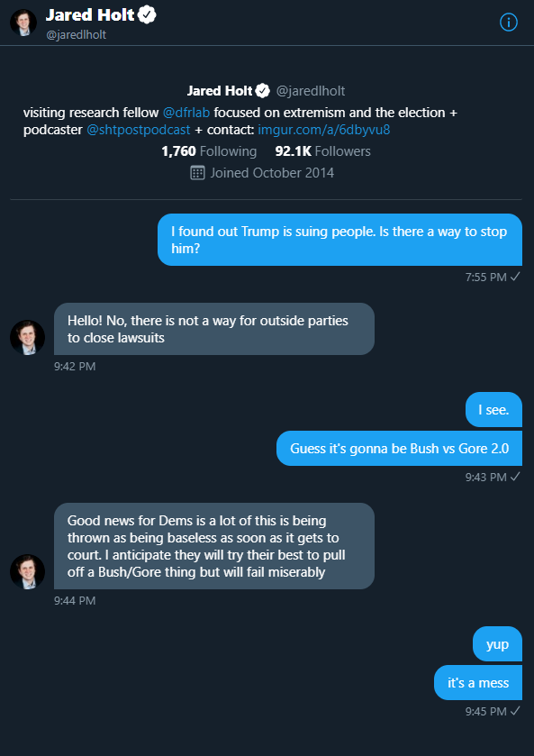Click the 'Hello! No, there is not' reply bubble

click(x=214, y=329)
